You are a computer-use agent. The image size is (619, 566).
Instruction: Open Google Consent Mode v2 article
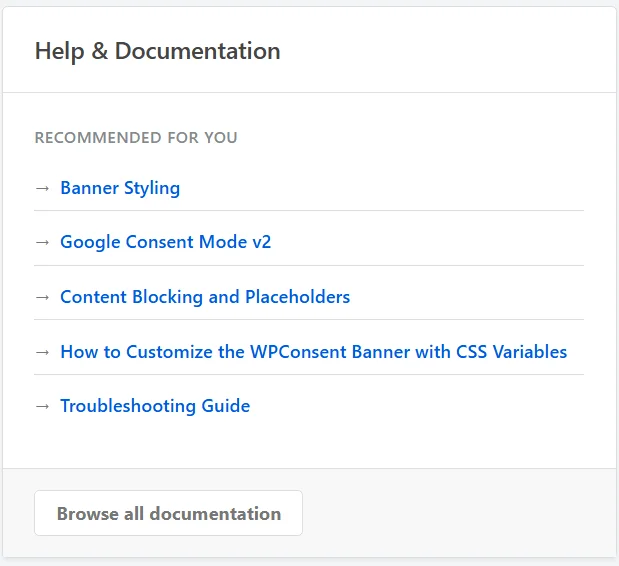[165, 242]
